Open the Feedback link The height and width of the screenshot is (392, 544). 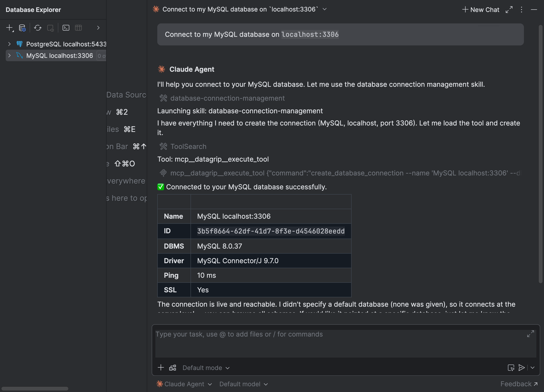coord(519,384)
